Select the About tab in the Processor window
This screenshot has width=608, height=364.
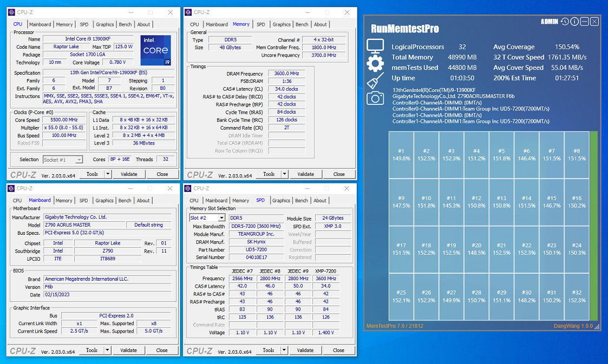pos(143,24)
